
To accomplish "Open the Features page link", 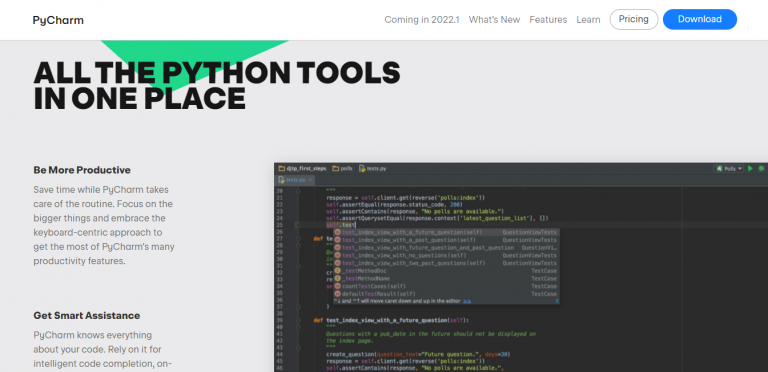I will click(548, 20).
